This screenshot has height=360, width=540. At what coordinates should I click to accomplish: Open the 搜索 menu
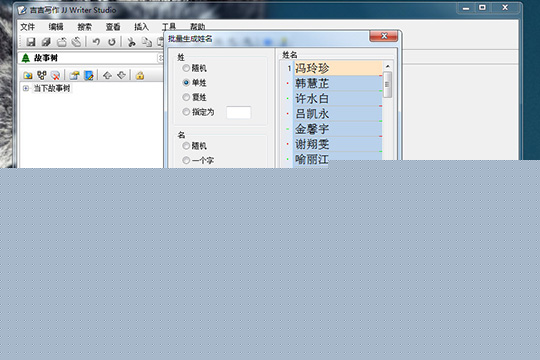(x=84, y=27)
